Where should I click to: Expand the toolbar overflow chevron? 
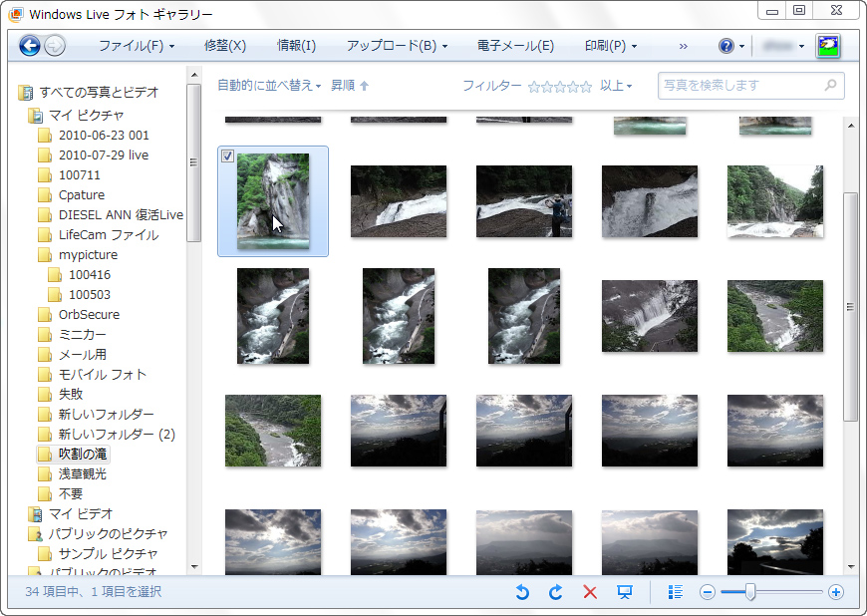[684, 46]
